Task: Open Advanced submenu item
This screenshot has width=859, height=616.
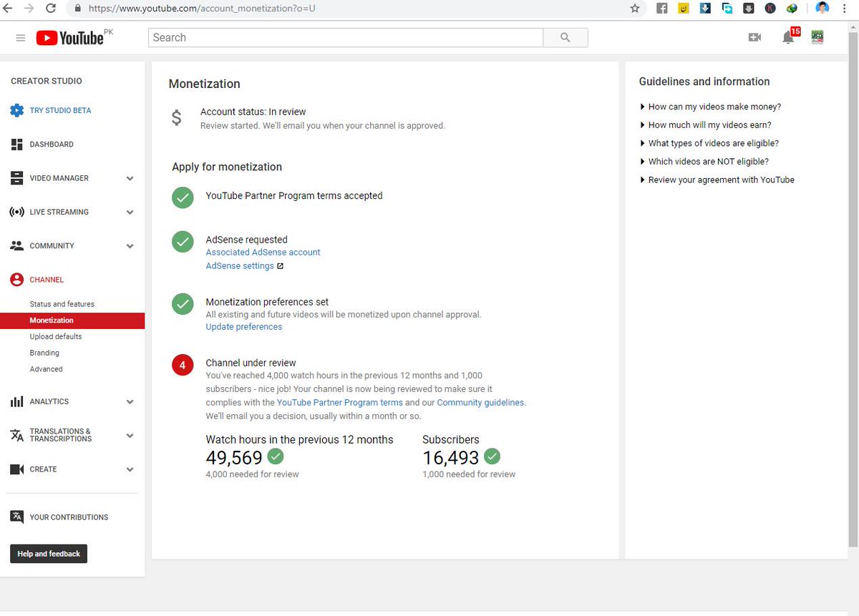Action: [x=46, y=369]
